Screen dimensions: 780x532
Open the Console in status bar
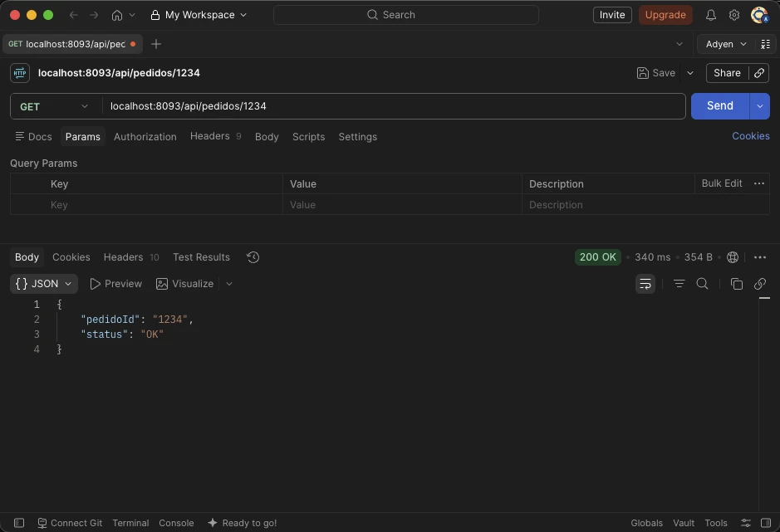tap(176, 523)
